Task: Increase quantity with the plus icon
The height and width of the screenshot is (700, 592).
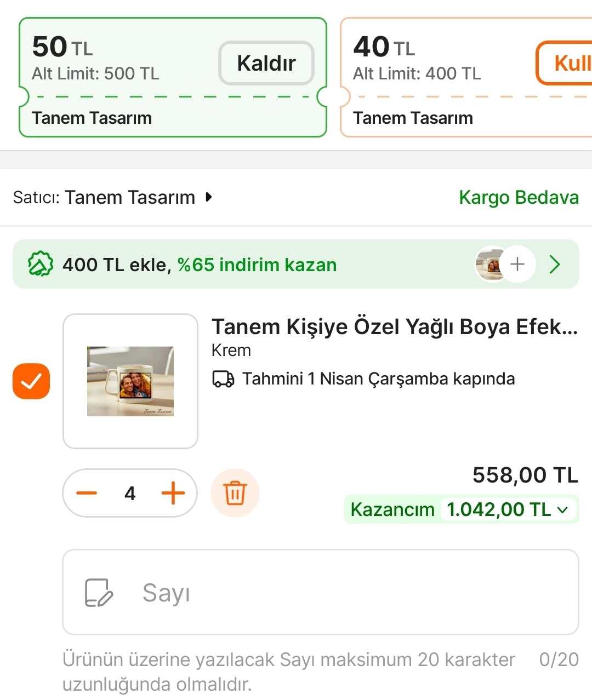Action: click(x=173, y=493)
